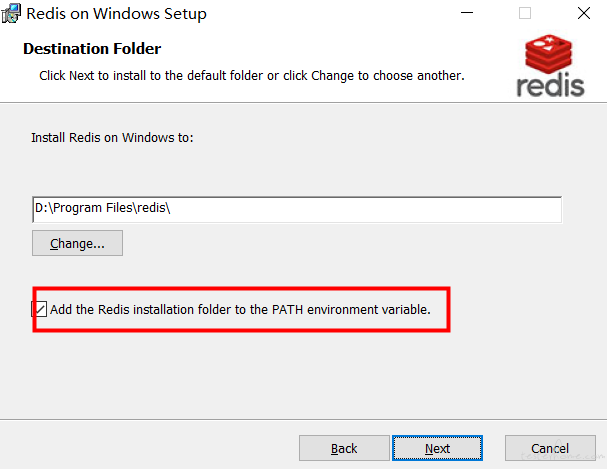Image resolution: width=607 pixels, height=469 pixels.
Task: Minimize the Redis Setup window
Action: tap(467, 13)
